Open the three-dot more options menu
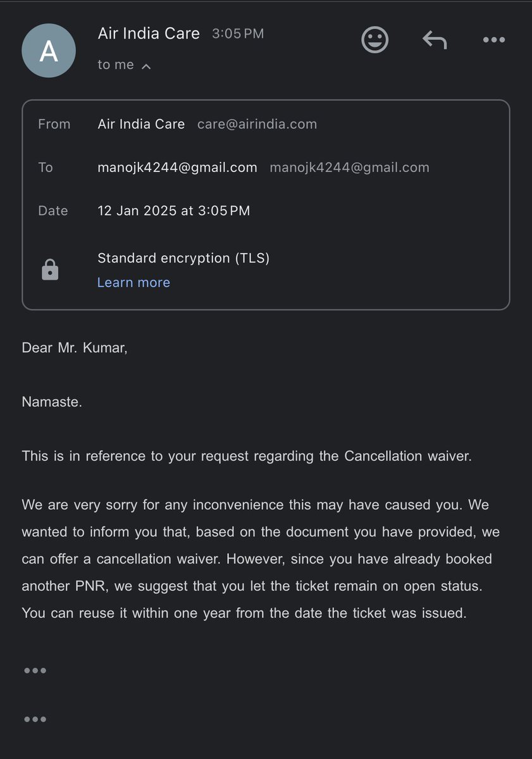This screenshot has width=532, height=759. 493,40
